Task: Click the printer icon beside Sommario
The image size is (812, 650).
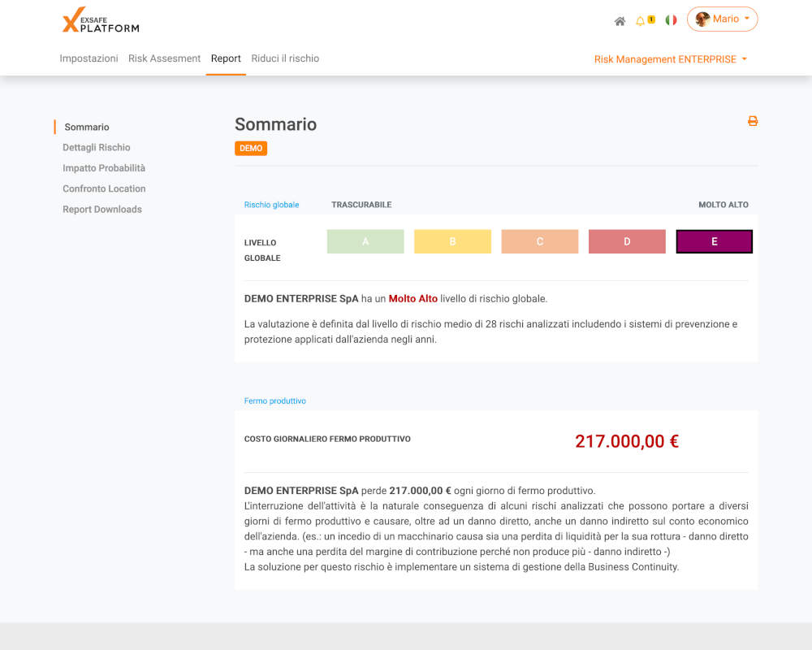Action: (753, 121)
